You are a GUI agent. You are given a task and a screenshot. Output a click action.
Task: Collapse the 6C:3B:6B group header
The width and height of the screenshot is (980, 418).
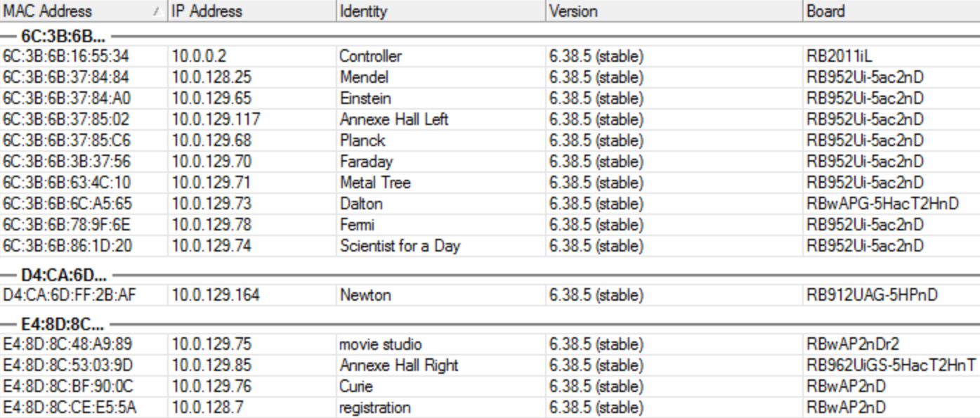61,35
